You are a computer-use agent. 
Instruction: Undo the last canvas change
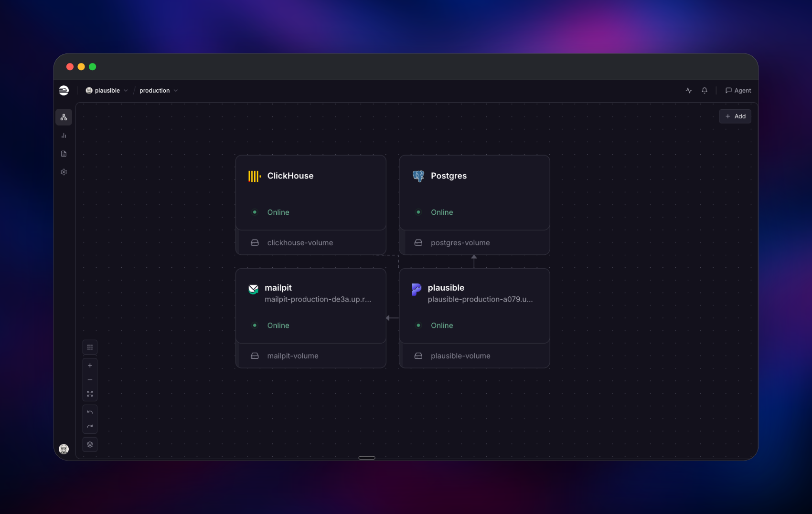click(x=90, y=412)
